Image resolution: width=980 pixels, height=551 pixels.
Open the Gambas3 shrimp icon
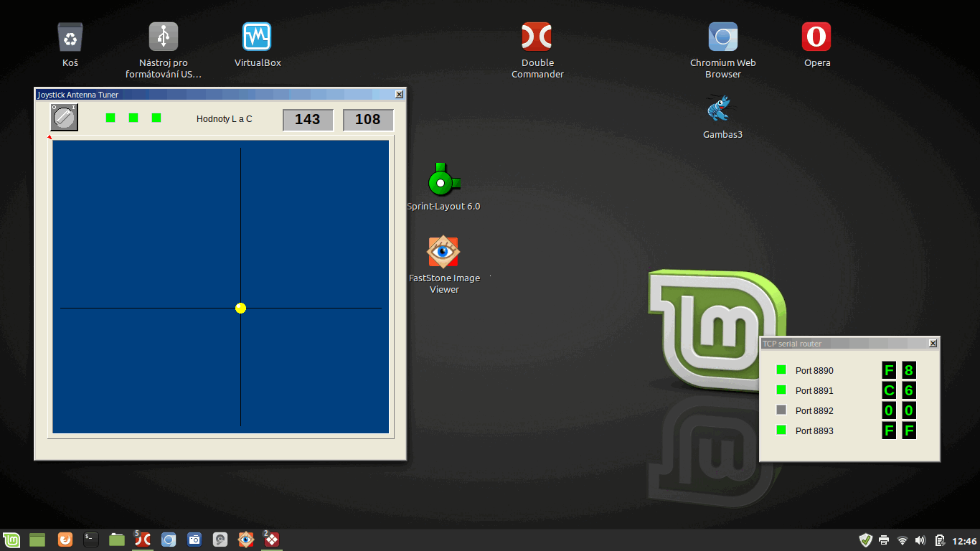722,109
